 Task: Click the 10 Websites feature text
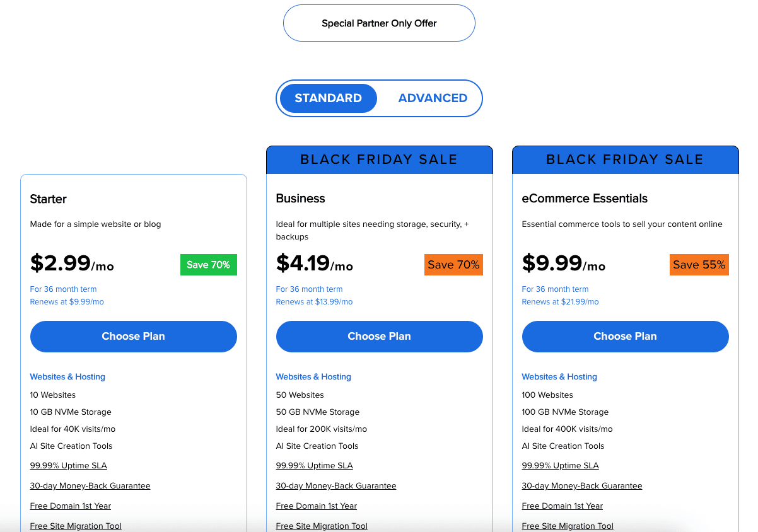coord(53,395)
